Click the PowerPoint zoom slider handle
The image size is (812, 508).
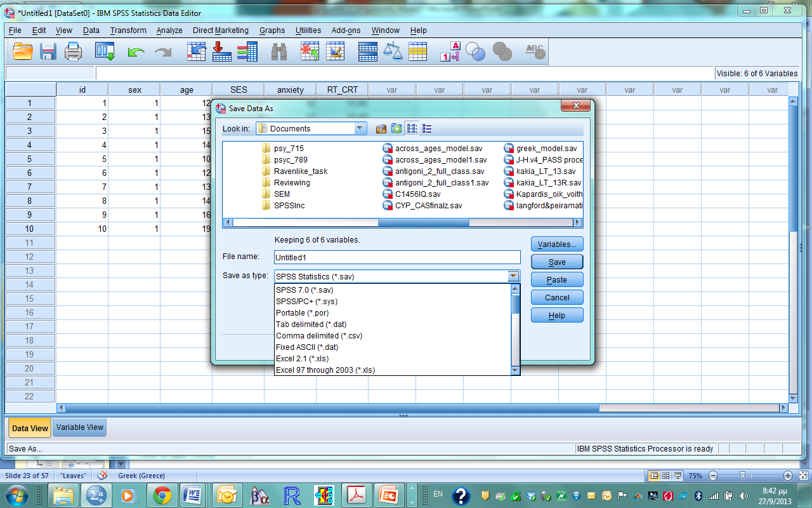pyautogui.click(x=742, y=476)
